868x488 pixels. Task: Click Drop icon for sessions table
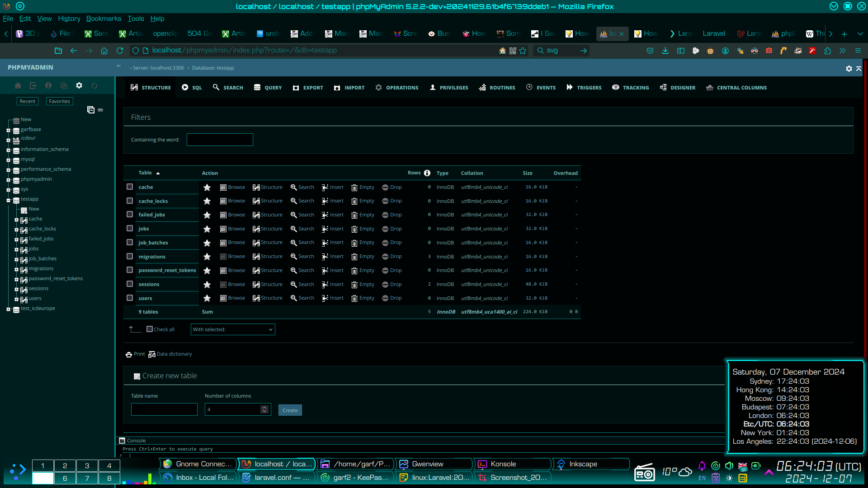[x=385, y=284]
